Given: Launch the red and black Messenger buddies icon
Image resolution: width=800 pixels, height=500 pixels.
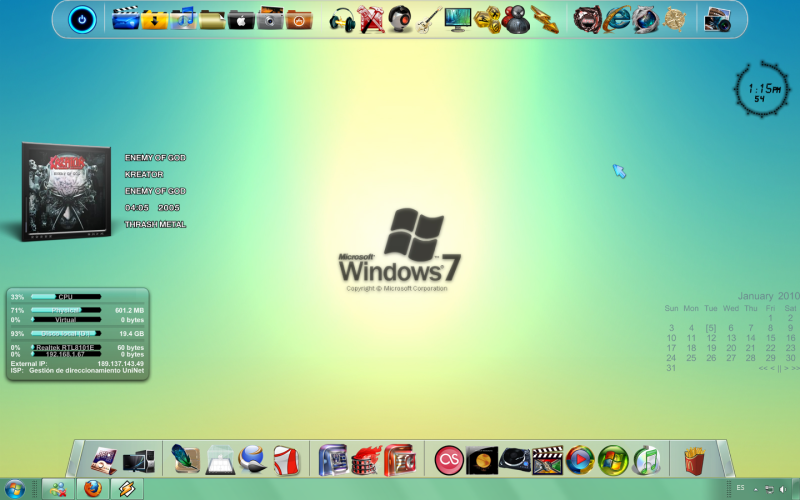Looking at the screenshot, I should (515, 20).
